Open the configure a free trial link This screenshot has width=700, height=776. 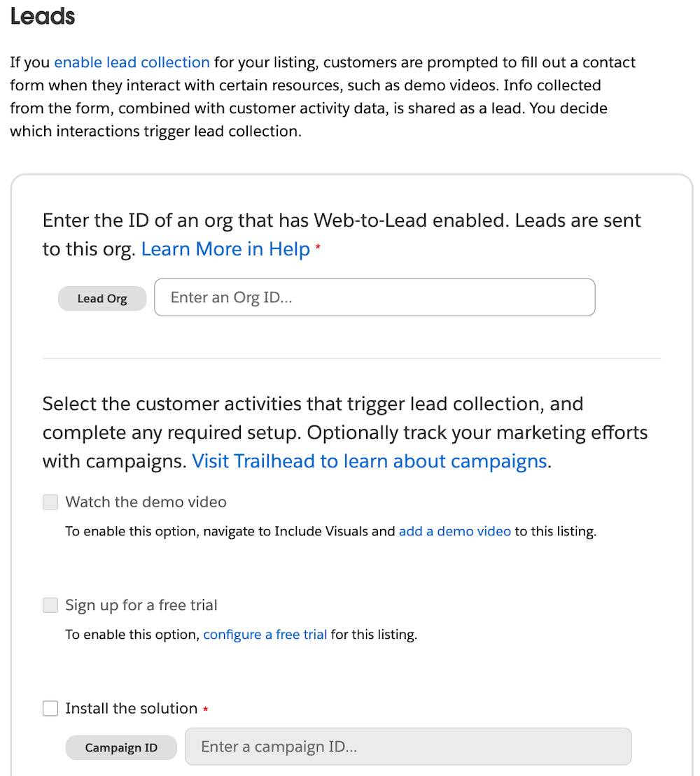point(265,635)
